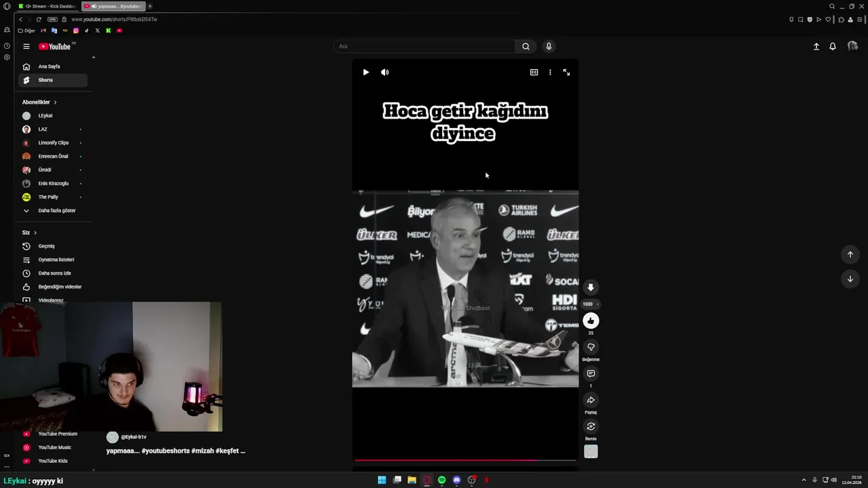This screenshot has height=488, width=868.
Task: Mute the Shorts video volume
Action: 384,73
